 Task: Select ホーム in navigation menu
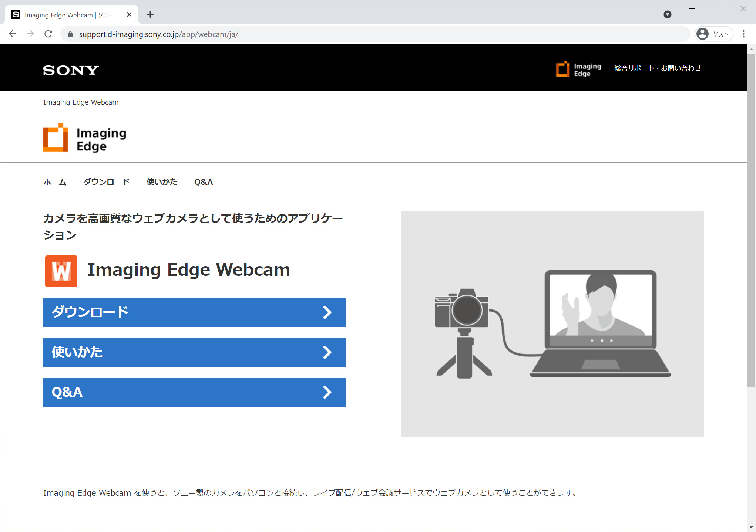(55, 182)
